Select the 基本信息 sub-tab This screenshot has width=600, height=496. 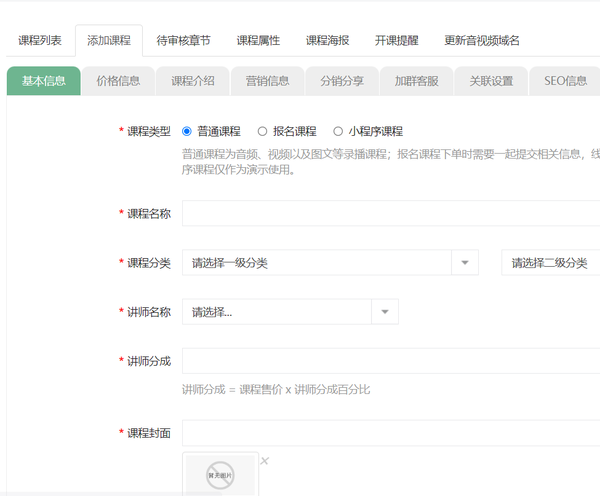click(44, 81)
